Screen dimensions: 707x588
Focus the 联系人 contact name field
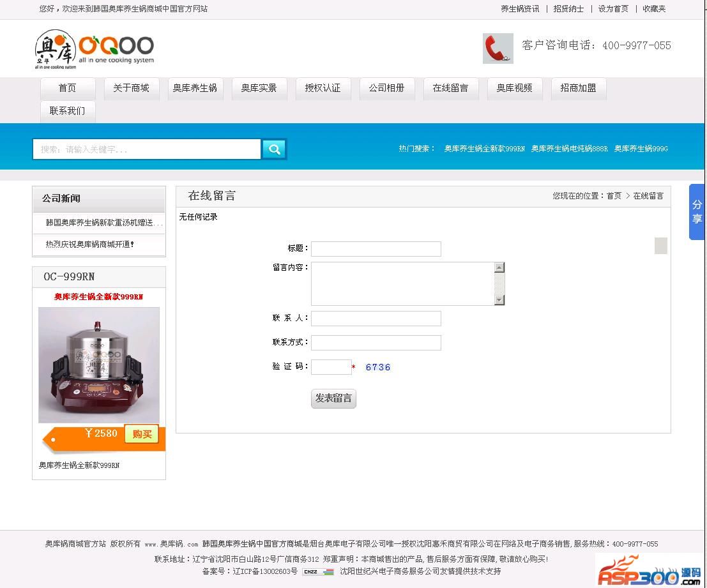(376, 319)
